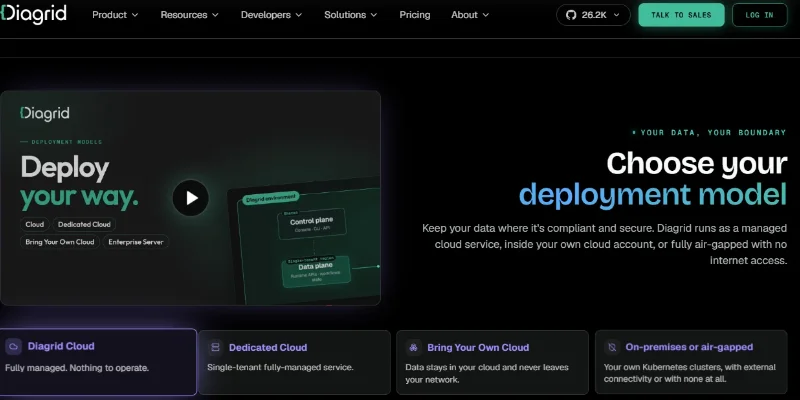Screen dimensions: 800x400
Task: Open the Product dropdown menu
Action: point(115,15)
